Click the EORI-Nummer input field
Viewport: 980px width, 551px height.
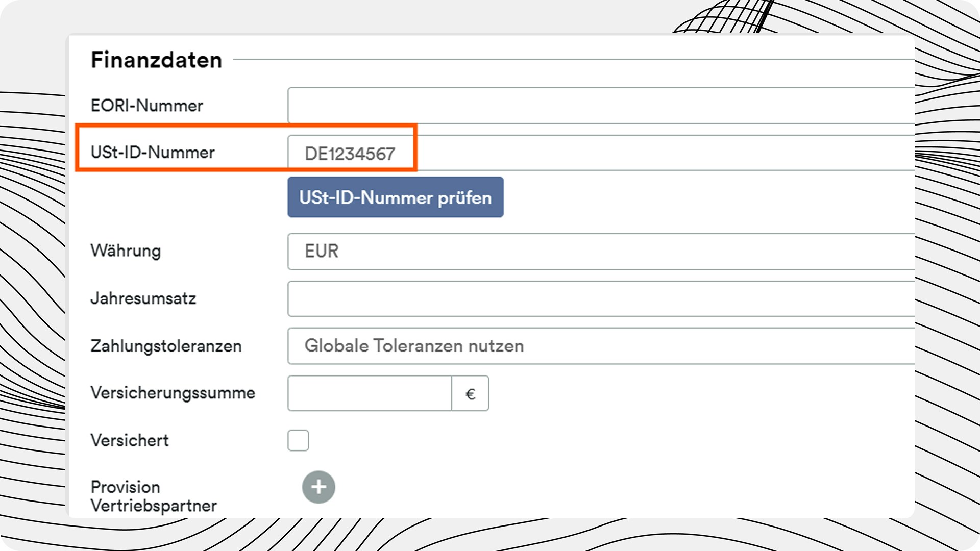pos(601,105)
